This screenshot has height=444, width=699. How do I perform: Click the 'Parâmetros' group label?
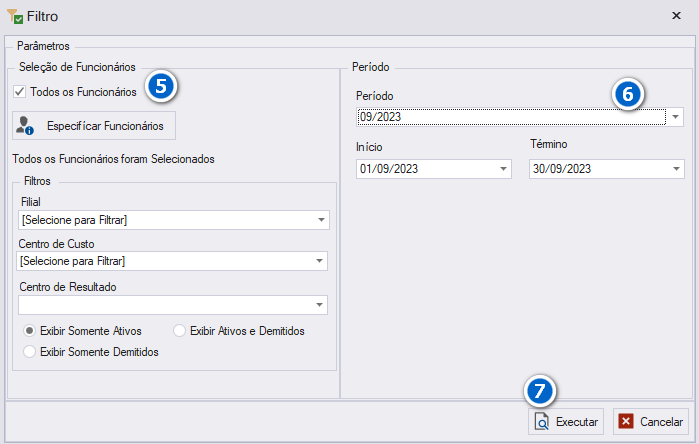43,46
